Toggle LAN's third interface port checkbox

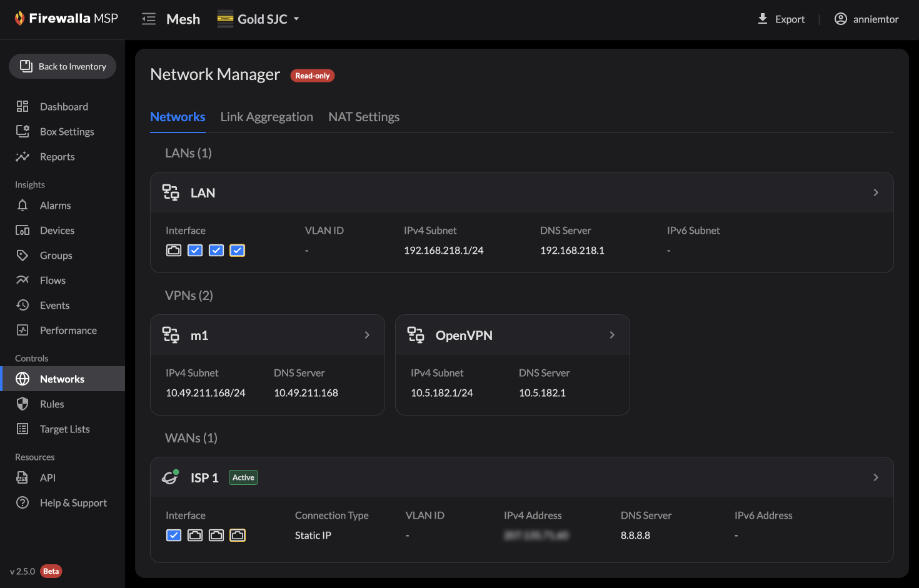click(x=216, y=251)
